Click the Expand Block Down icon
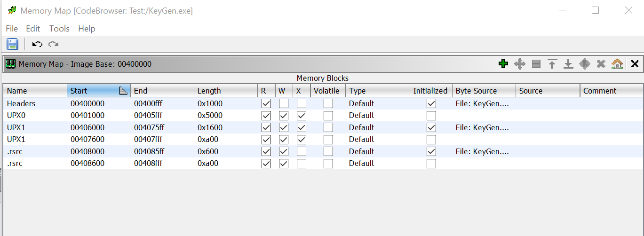Screen dimensions: 644x236 pyautogui.click(x=568, y=64)
